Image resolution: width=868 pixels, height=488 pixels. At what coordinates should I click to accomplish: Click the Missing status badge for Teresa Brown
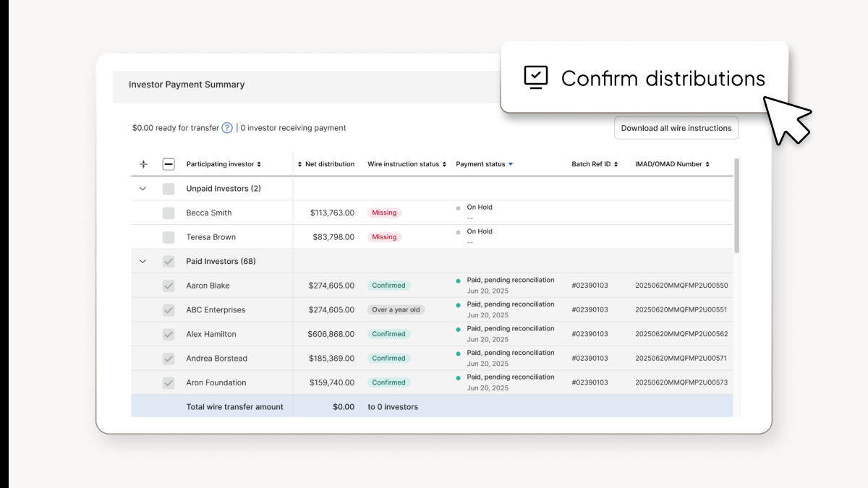tap(384, 236)
